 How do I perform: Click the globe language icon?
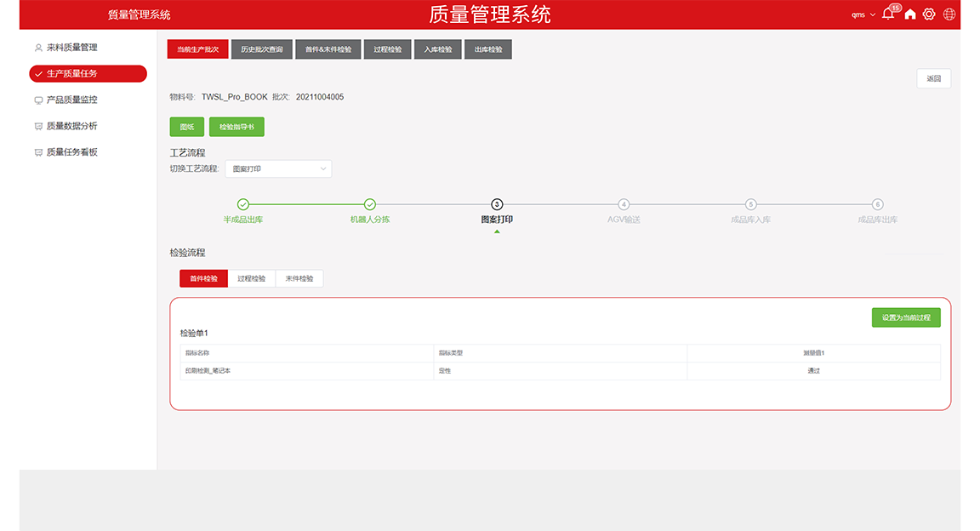coord(949,14)
